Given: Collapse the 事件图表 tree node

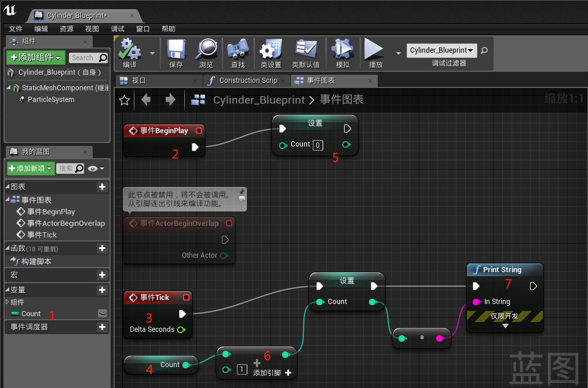Looking at the screenshot, I should pos(8,199).
